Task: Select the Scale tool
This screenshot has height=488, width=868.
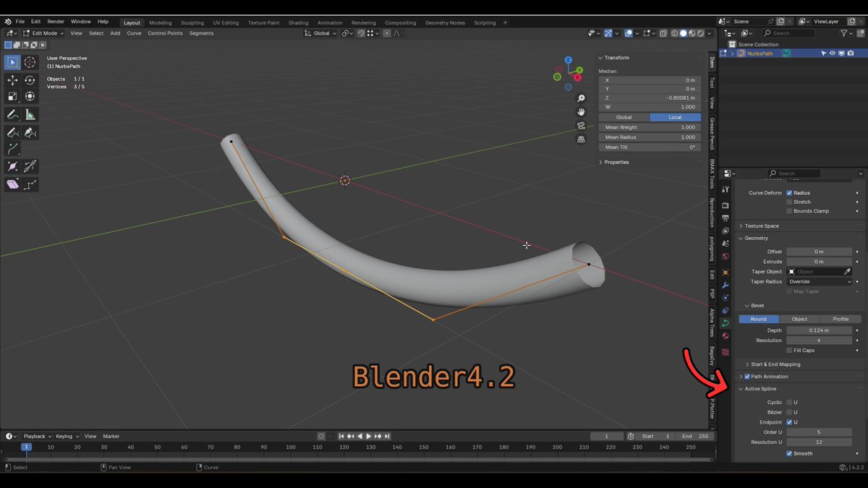Action: 12,96
